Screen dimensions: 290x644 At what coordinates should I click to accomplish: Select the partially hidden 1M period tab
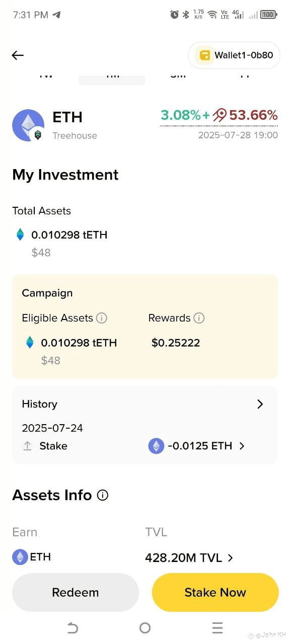click(x=112, y=78)
